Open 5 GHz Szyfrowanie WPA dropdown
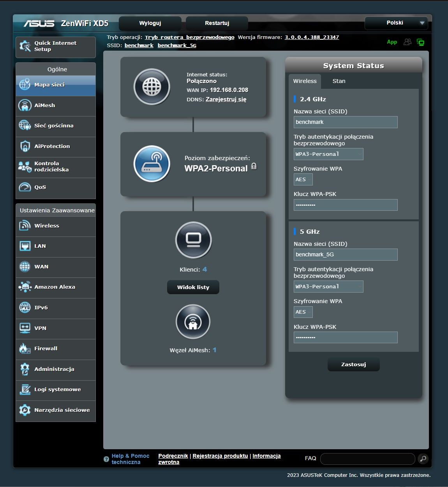Screen dimensions: 448x487 click(x=303, y=312)
